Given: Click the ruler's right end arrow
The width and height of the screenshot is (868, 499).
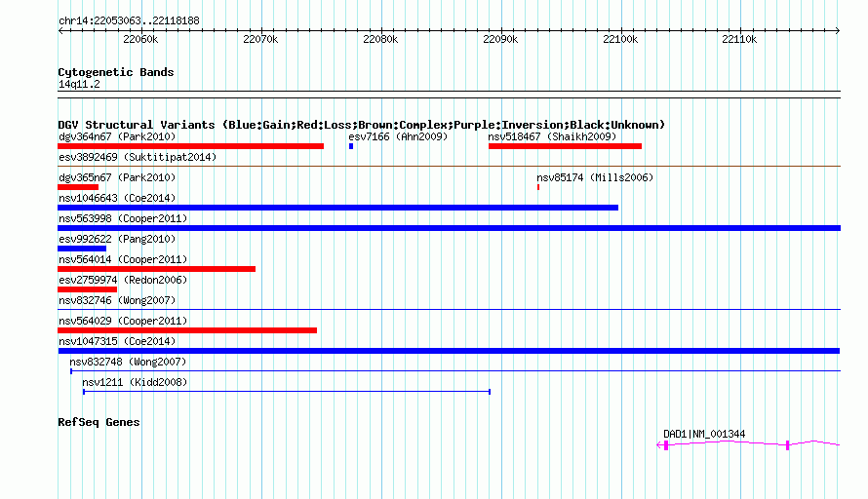Looking at the screenshot, I should pyautogui.click(x=838, y=31).
